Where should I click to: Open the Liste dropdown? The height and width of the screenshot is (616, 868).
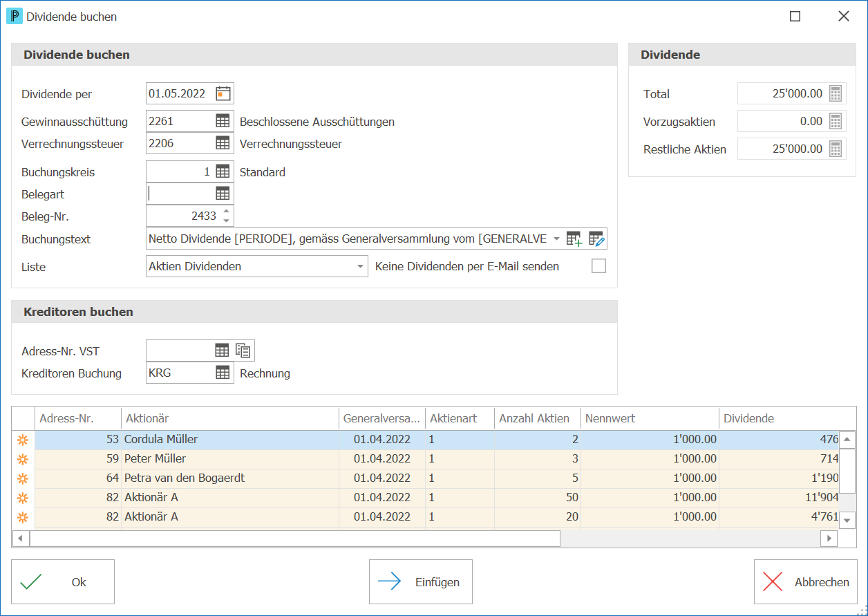(x=360, y=266)
